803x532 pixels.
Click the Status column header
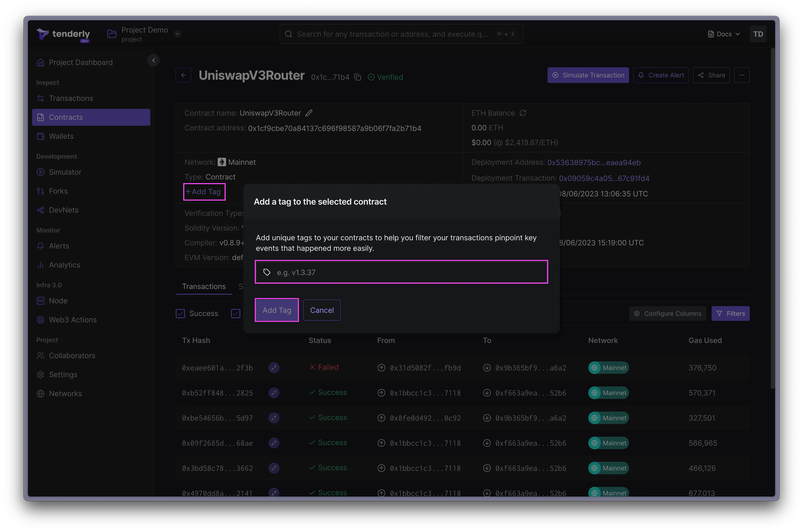[x=320, y=340]
